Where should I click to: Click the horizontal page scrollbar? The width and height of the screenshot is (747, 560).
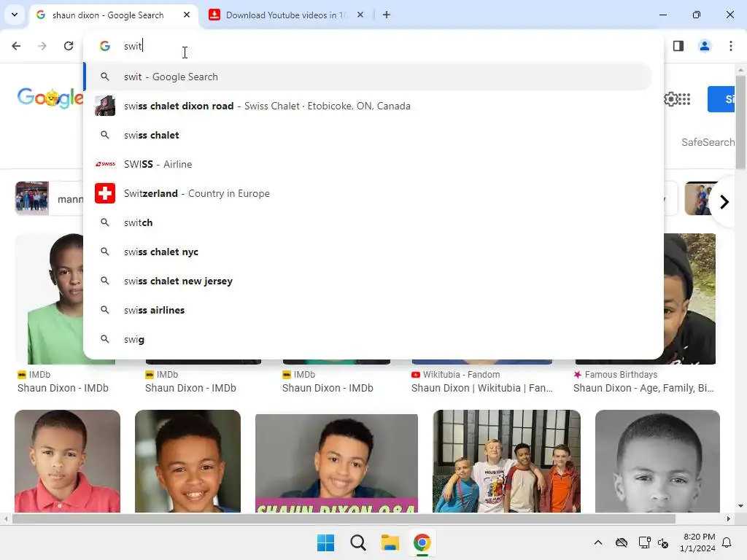coord(343,518)
